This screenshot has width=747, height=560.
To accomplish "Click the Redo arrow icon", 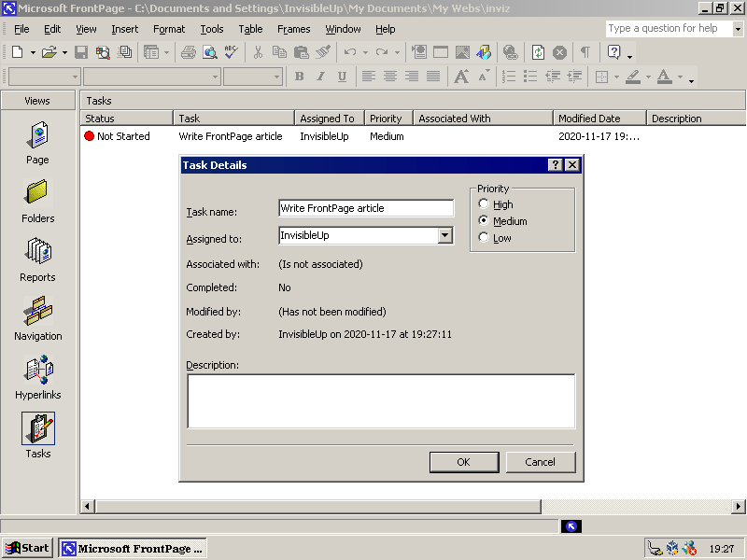I will tap(382, 52).
